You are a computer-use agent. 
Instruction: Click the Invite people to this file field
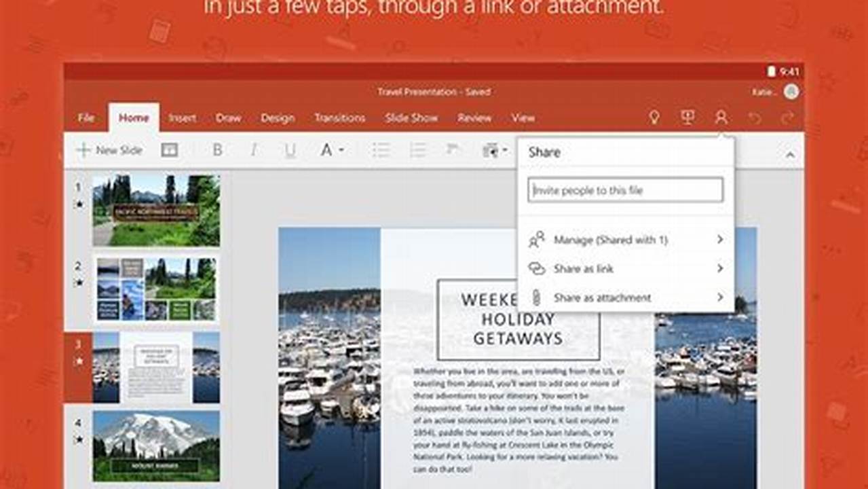point(624,190)
